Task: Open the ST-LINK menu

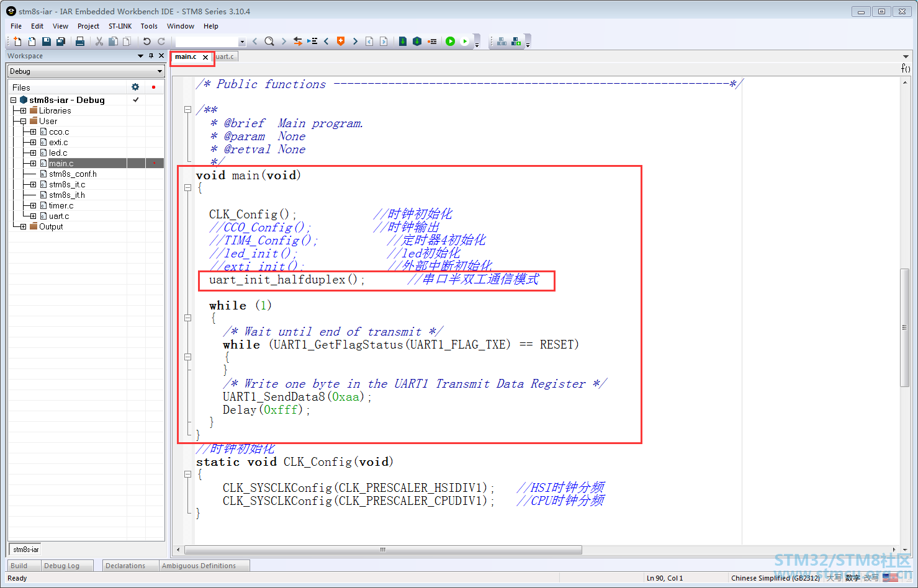Action: 120,26
